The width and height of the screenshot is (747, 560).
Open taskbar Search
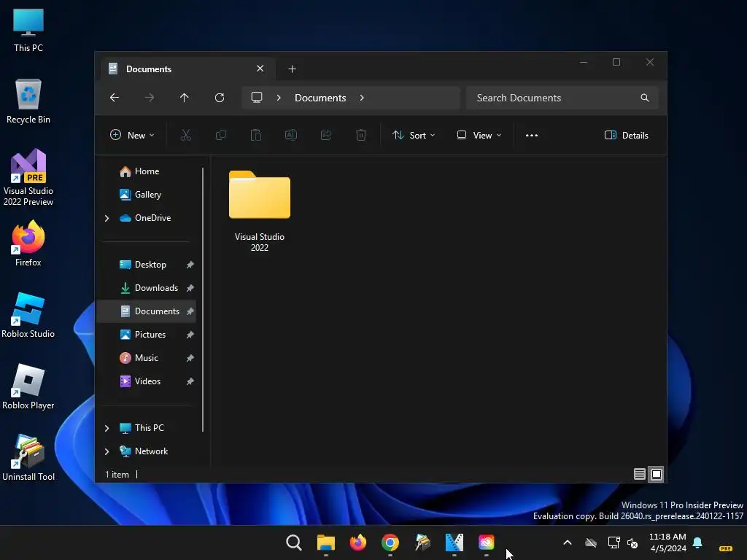click(x=294, y=542)
